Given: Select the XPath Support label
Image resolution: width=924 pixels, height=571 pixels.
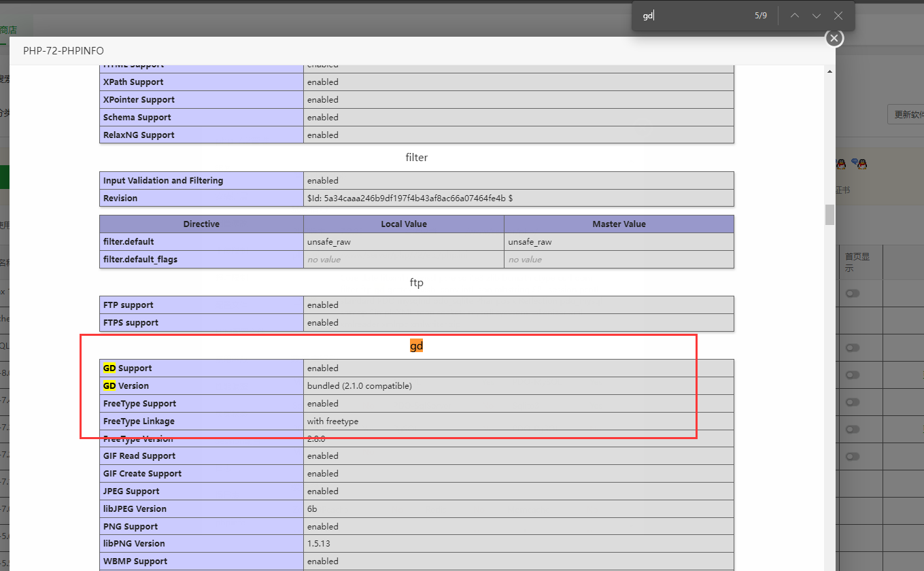Looking at the screenshot, I should [133, 82].
